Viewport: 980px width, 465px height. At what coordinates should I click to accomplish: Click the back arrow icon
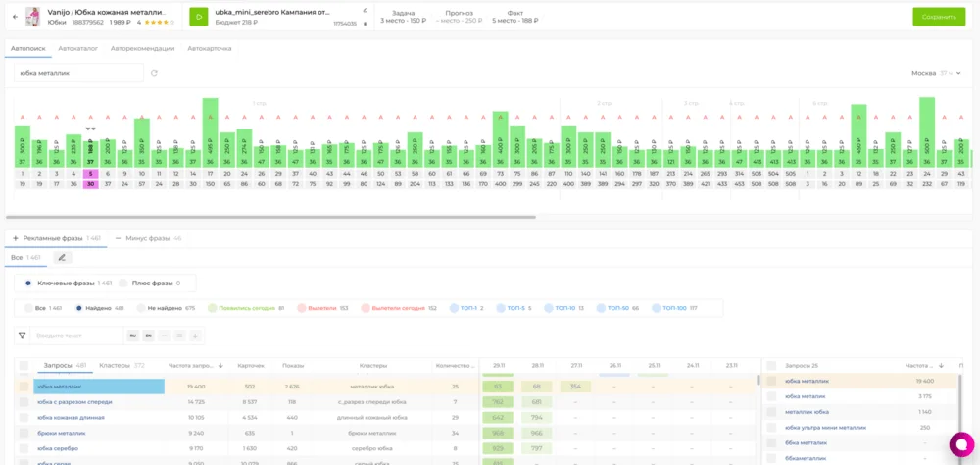(15, 17)
